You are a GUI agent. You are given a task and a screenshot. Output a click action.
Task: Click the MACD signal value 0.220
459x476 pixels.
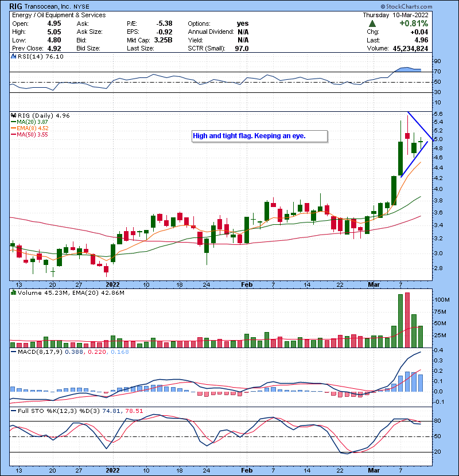[x=97, y=352]
